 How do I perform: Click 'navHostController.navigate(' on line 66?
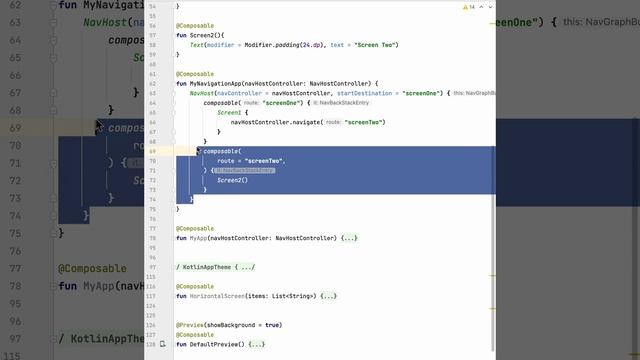click(x=277, y=122)
